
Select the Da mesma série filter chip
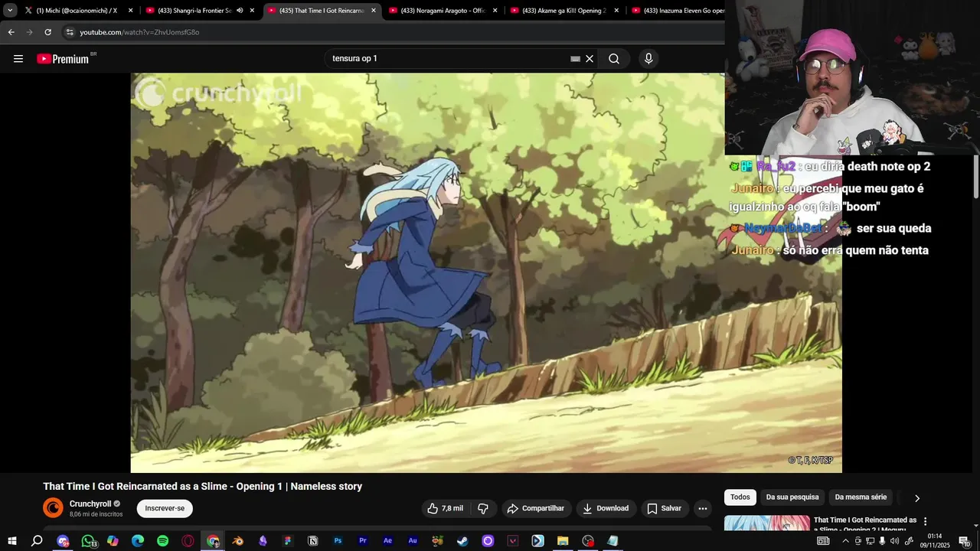(x=861, y=497)
